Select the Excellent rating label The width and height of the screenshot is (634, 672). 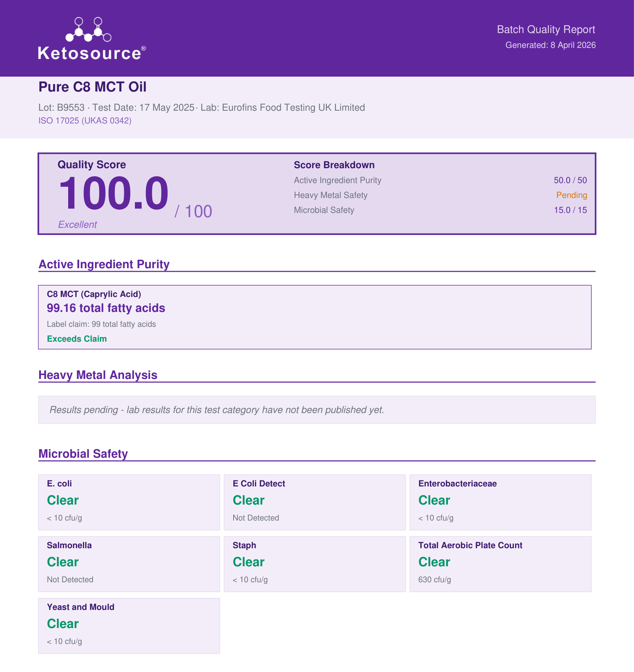click(78, 225)
